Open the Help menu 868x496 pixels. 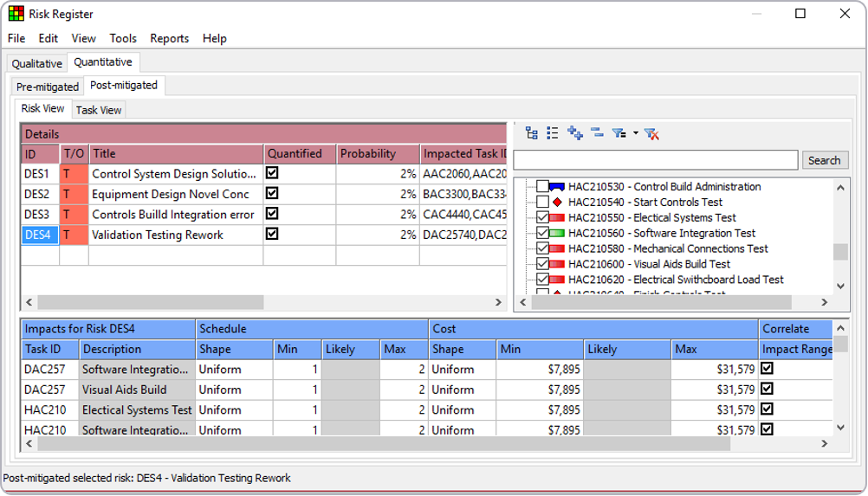point(215,39)
